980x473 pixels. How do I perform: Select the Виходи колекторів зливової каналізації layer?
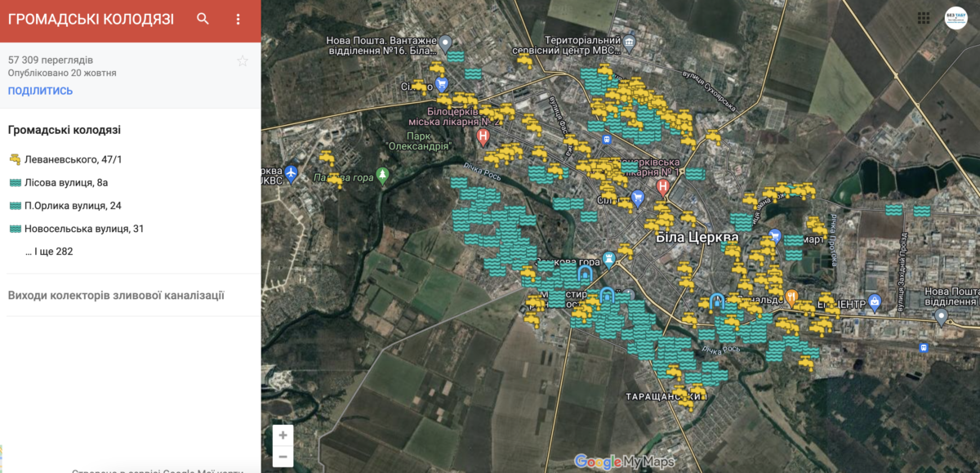116,296
